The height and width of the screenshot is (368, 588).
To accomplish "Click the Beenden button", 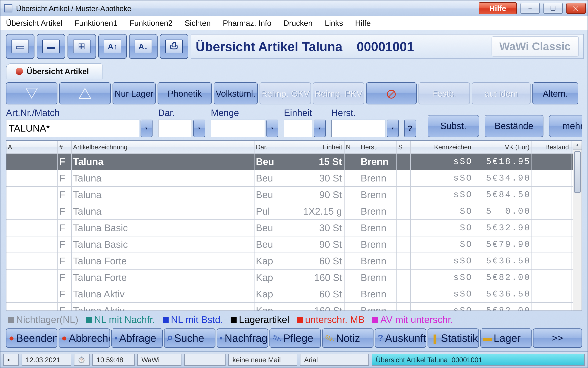I will pos(32,338).
